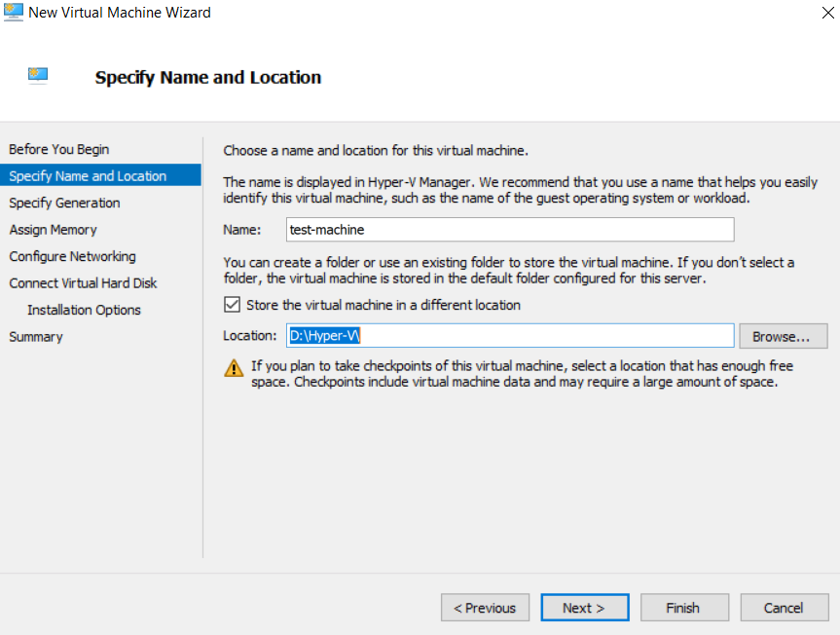The width and height of the screenshot is (840, 635).
Task: Click the wizard icon in the title bar
Action: (x=14, y=14)
